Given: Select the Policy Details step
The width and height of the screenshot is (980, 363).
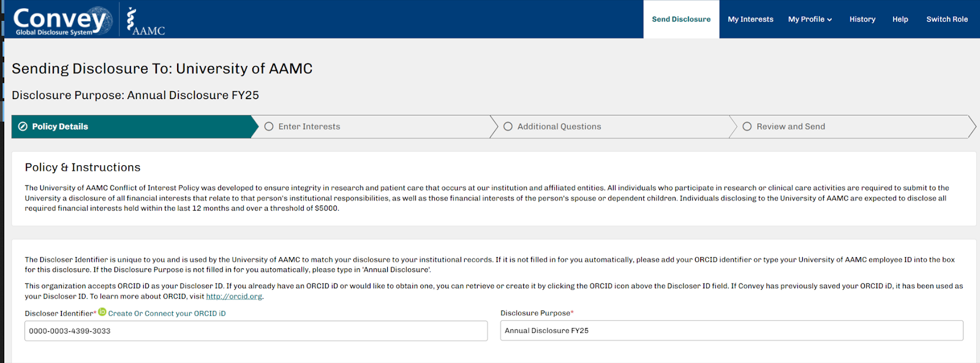Looking at the screenshot, I should (135, 127).
